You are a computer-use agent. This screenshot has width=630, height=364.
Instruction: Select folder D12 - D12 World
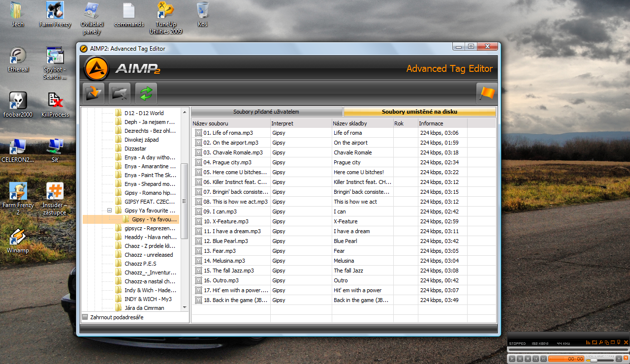pyautogui.click(x=144, y=113)
